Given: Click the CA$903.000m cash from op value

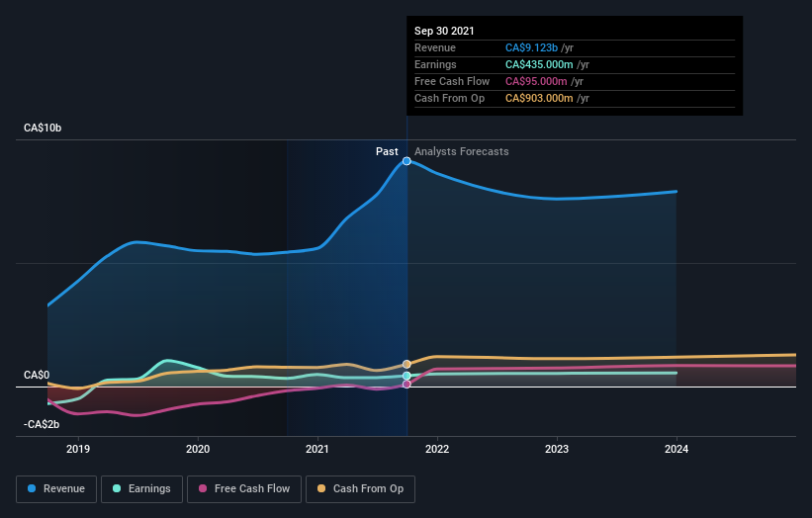Looking at the screenshot, I should (539, 98).
